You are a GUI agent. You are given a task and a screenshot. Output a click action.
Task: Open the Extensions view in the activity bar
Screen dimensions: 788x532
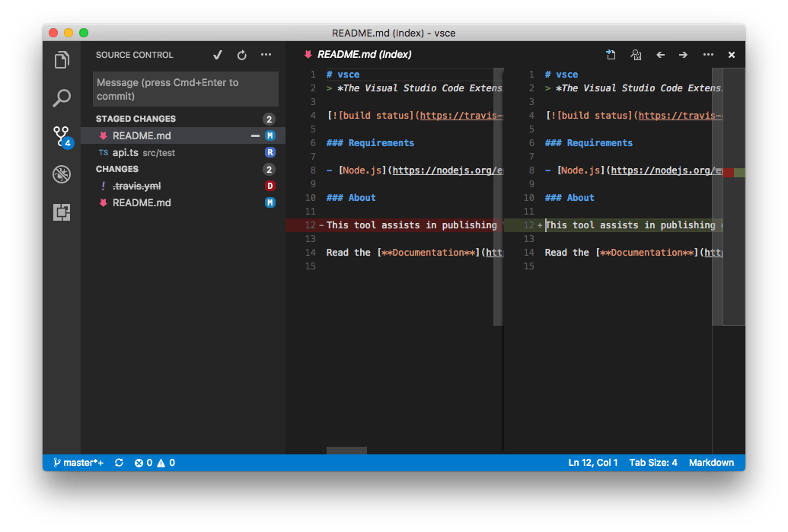(x=62, y=212)
